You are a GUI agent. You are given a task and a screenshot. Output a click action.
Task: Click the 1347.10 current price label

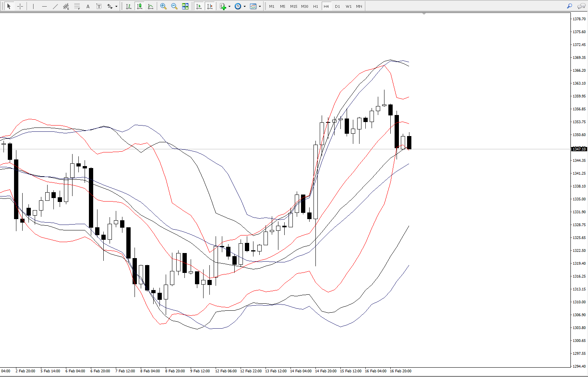579,149
